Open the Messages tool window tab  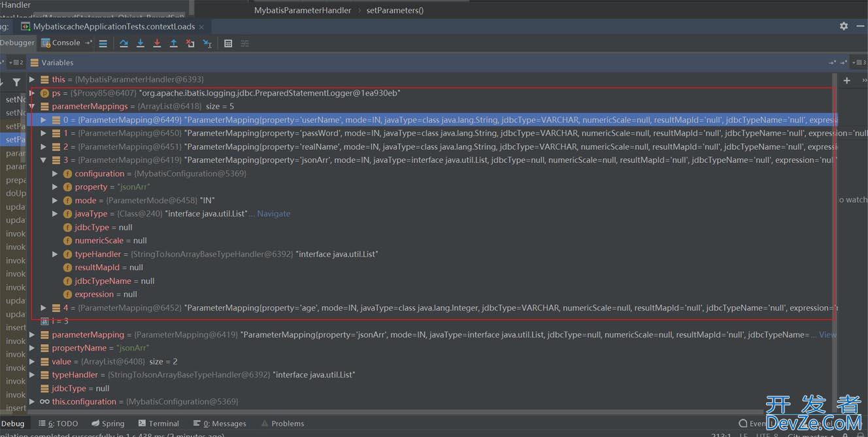(x=220, y=423)
